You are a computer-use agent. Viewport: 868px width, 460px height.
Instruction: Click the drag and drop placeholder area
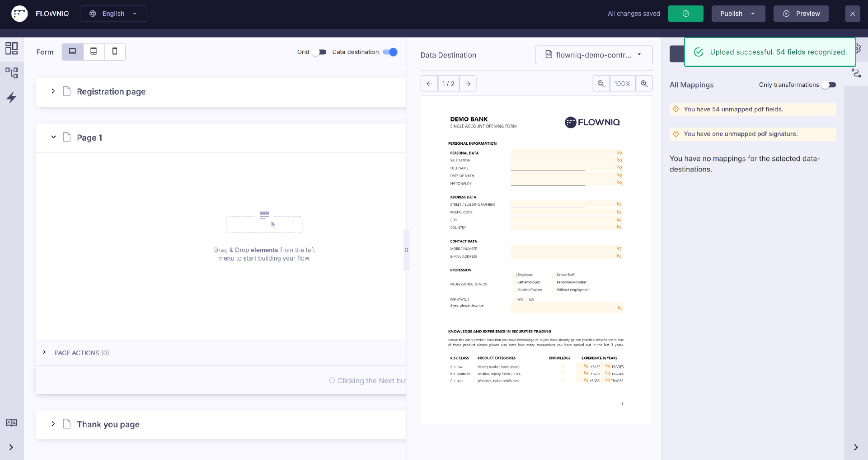click(x=264, y=224)
